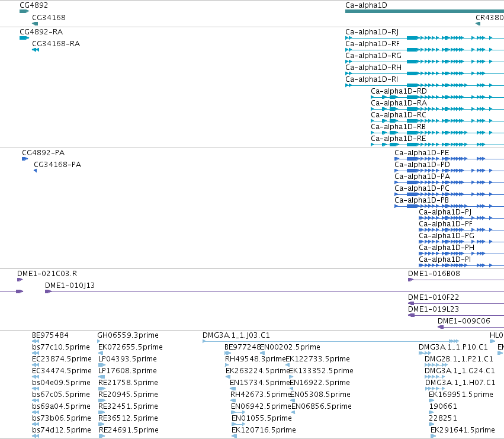
Task: Click EST EK120716.5prime
Action: (x=235, y=436)
